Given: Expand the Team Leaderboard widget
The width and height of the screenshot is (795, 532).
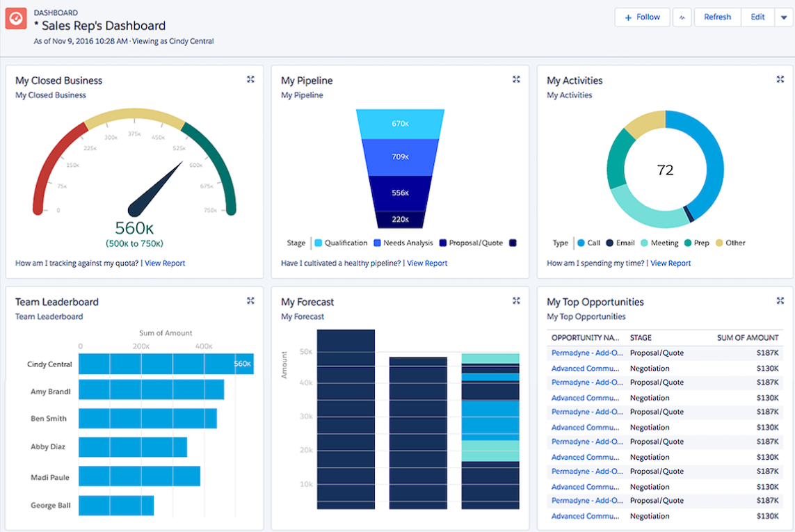Looking at the screenshot, I should click(x=250, y=300).
